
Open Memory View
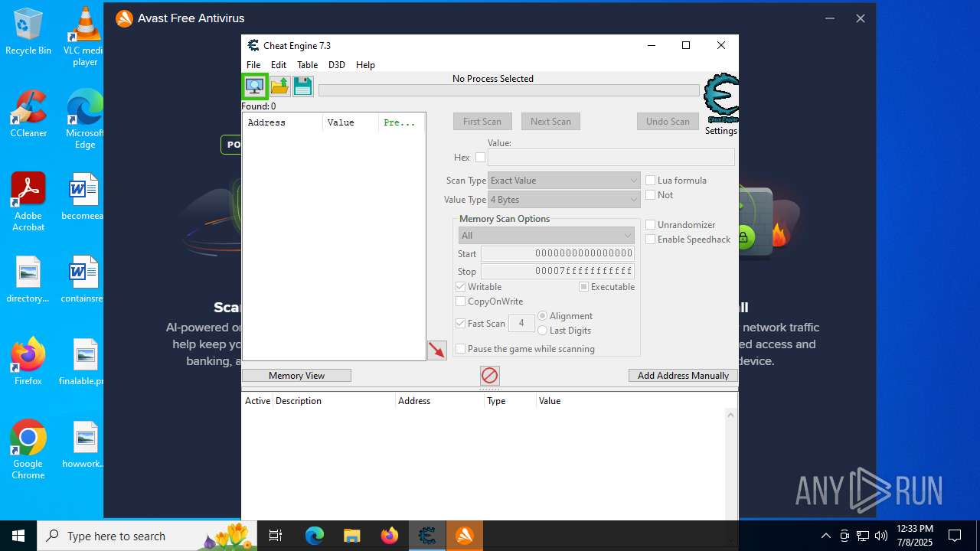297,376
